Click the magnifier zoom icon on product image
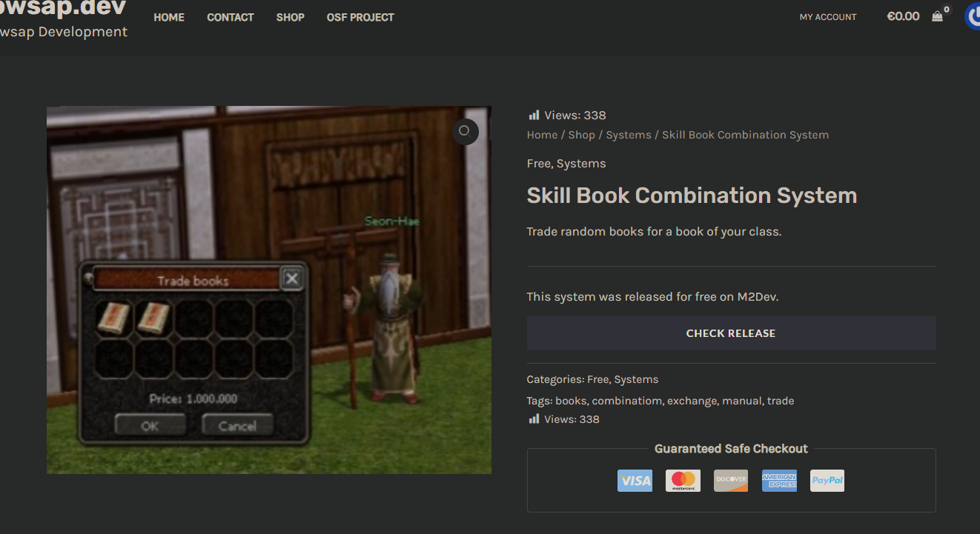 (465, 131)
